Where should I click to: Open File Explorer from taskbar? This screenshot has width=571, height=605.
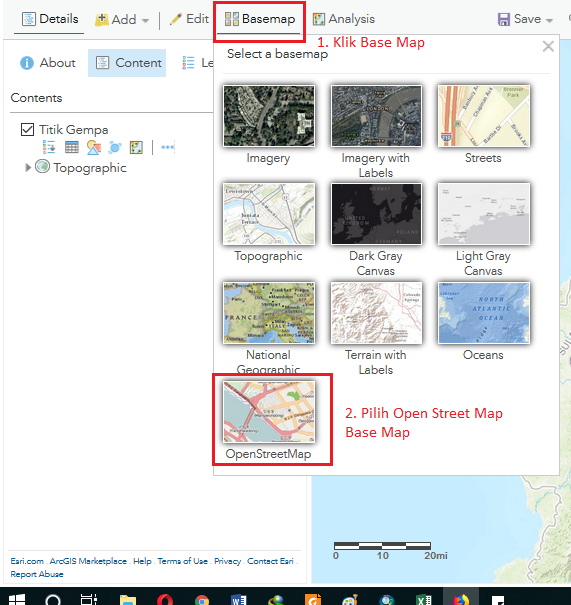point(128,599)
